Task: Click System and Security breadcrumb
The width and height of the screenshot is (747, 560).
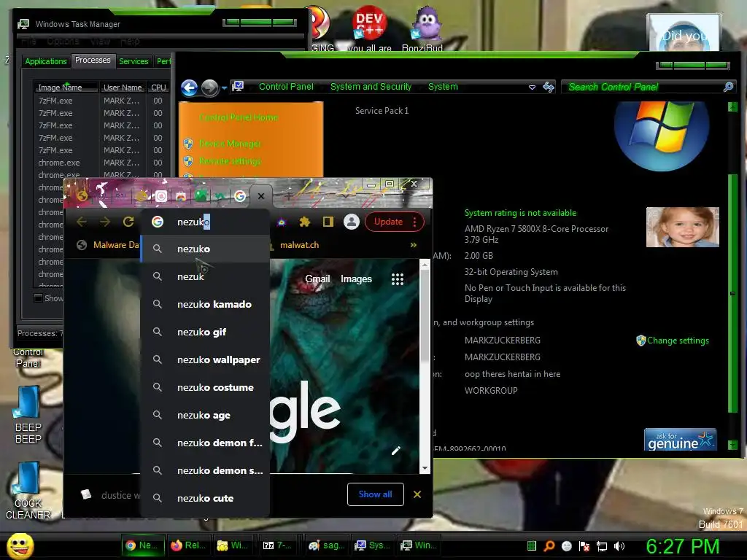Action: tap(371, 87)
